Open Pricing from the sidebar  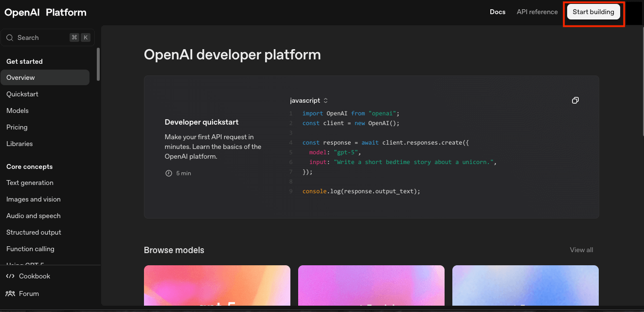point(17,127)
